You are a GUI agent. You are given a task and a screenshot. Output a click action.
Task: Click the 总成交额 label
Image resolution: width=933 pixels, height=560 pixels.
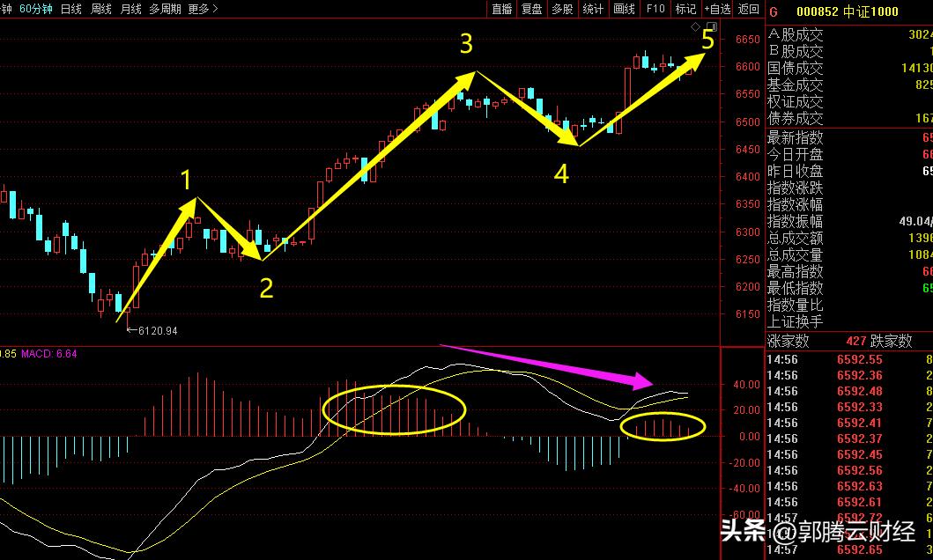coord(795,238)
